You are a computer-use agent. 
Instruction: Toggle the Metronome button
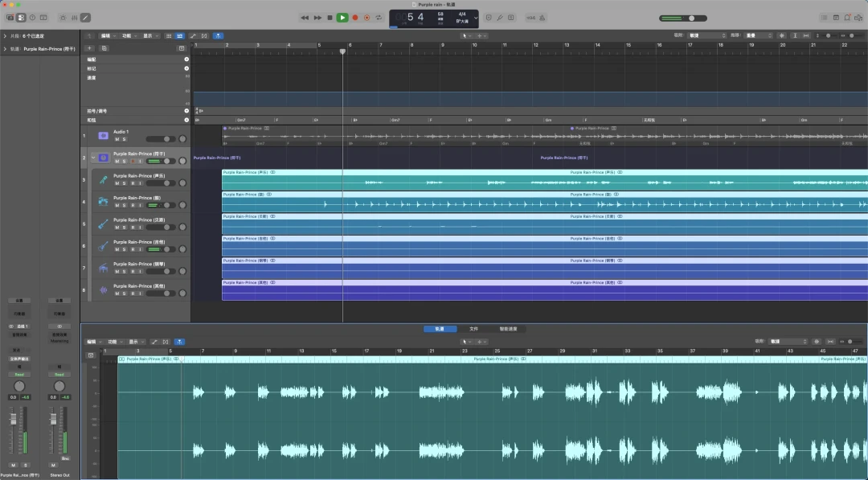(542, 18)
